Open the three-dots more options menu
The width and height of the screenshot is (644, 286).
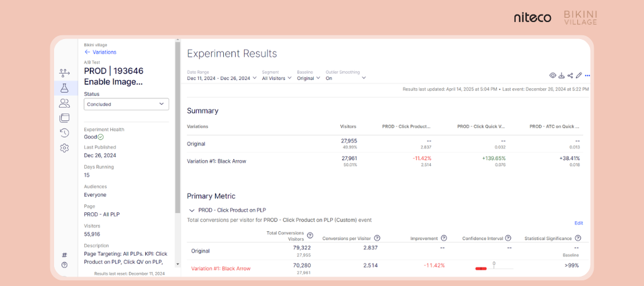point(587,76)
